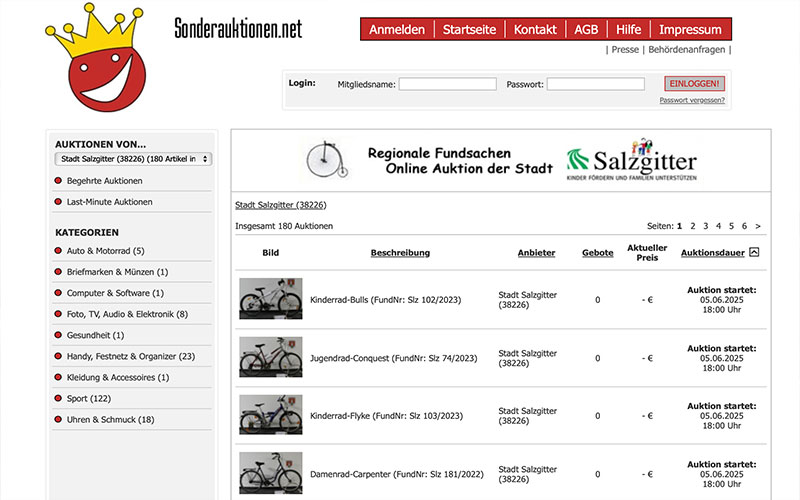This screenshot has width=800, height=500.
Task: Click the penny-farthing bicycle banner image
Action: [x=327, y=160]
